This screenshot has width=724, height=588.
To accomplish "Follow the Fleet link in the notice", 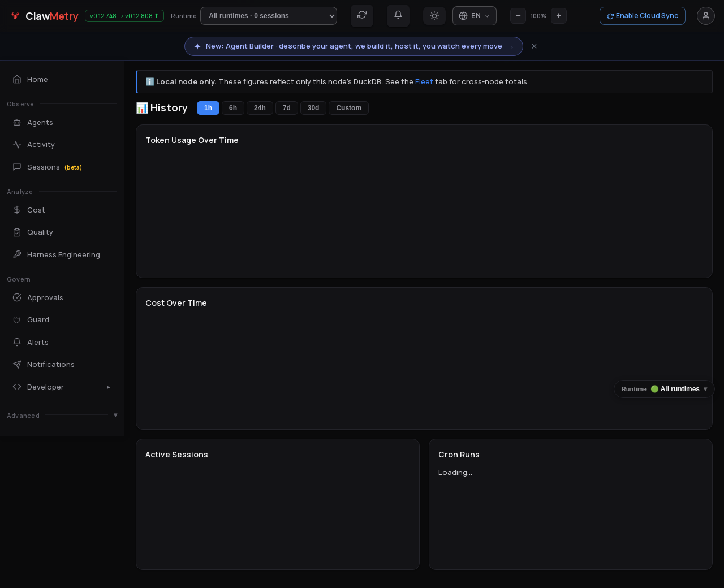I will click(x=424, y=82).
